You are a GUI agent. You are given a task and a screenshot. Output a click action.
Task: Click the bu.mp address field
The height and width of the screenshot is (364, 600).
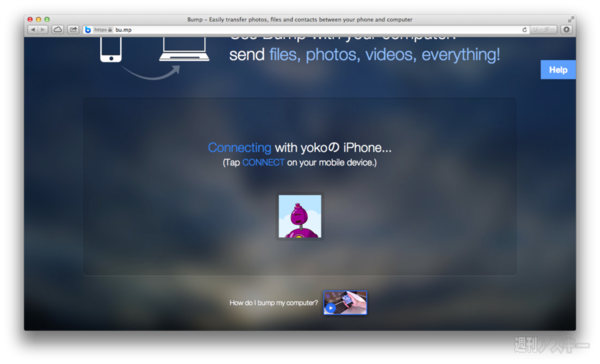coord(306,29)
